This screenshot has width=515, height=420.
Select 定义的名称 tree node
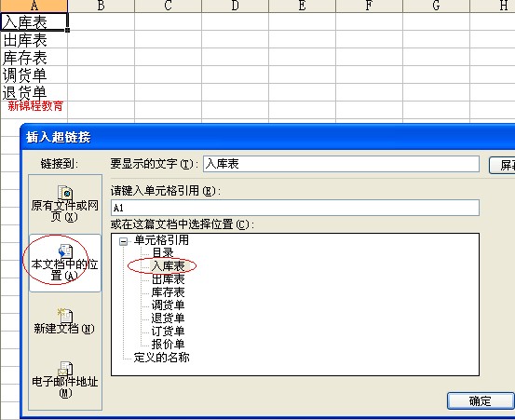[161, 358]
